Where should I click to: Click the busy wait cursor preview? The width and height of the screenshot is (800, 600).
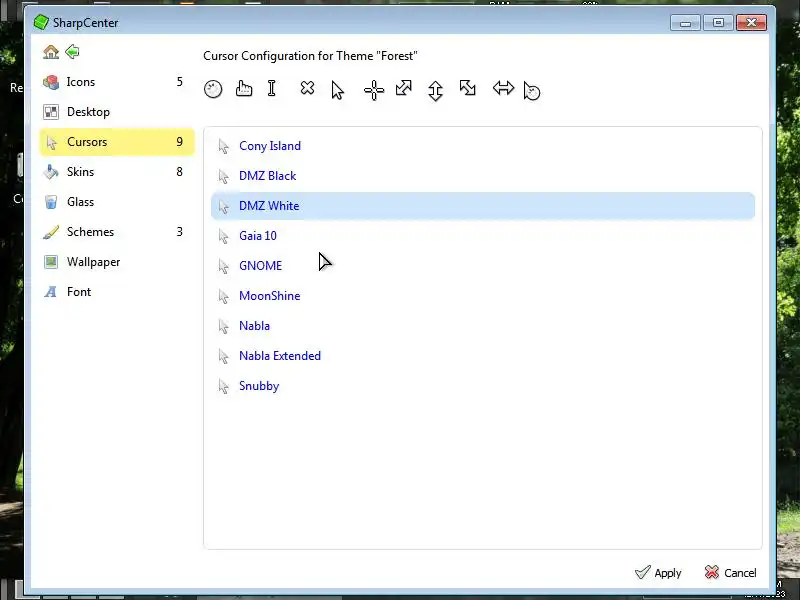[213, 89]
